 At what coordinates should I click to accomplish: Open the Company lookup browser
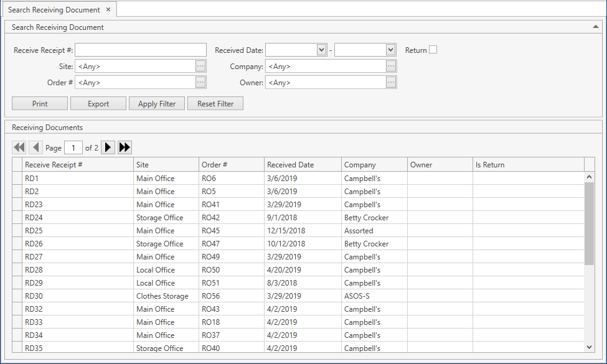pos(392,66)
